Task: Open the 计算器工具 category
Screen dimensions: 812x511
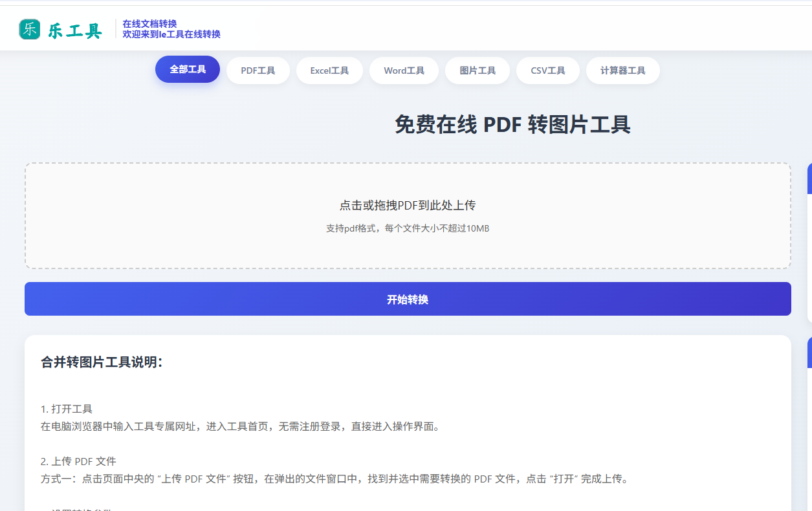Action: click(622, 70)
